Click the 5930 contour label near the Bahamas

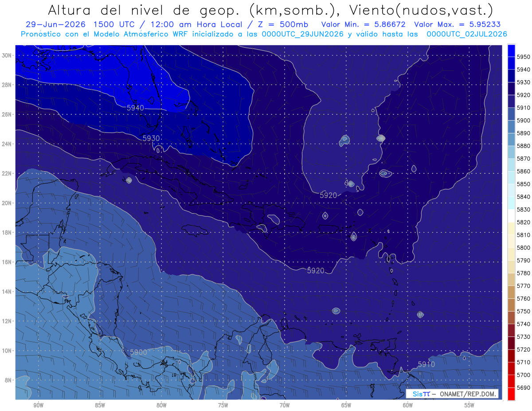[x=151, y=138]
